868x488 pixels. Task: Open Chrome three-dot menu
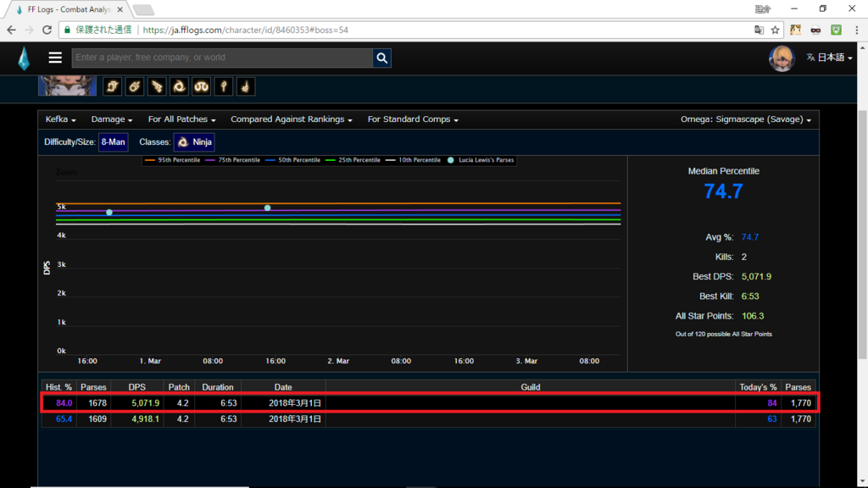(856, 30)
